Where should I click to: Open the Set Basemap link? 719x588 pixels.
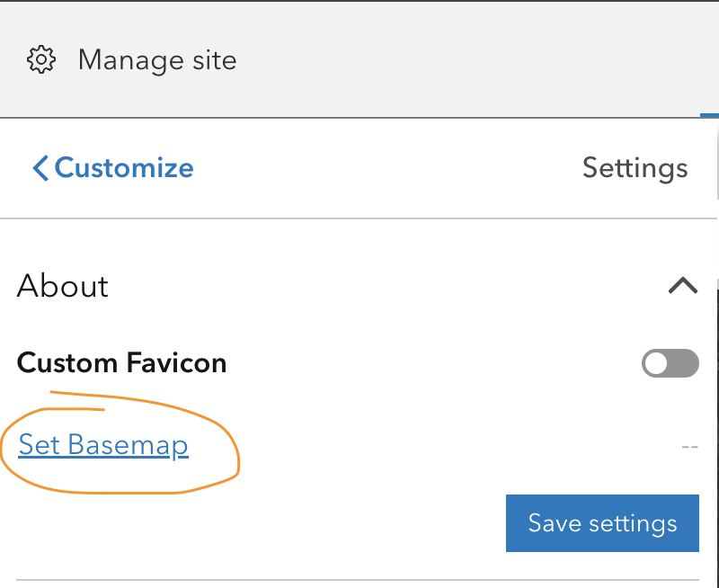(x=103, y=445)
